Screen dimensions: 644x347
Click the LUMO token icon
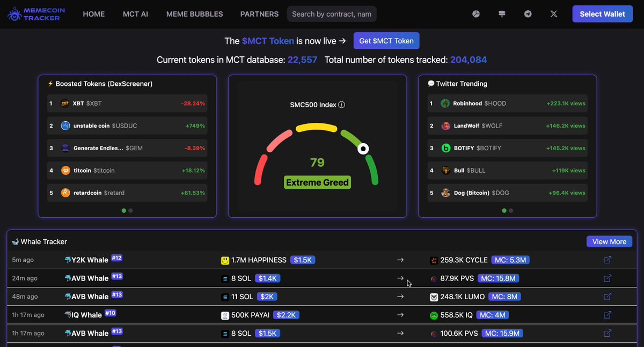pyautogui.click(x=434, y=297)
